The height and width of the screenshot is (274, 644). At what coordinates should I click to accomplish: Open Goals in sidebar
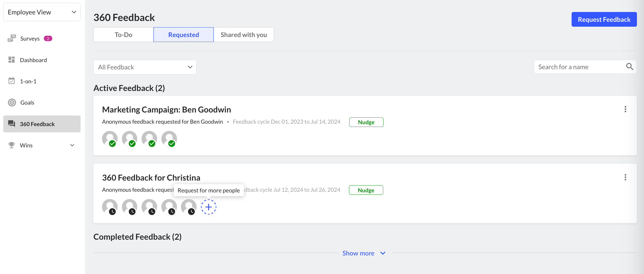tap(42, 102)
